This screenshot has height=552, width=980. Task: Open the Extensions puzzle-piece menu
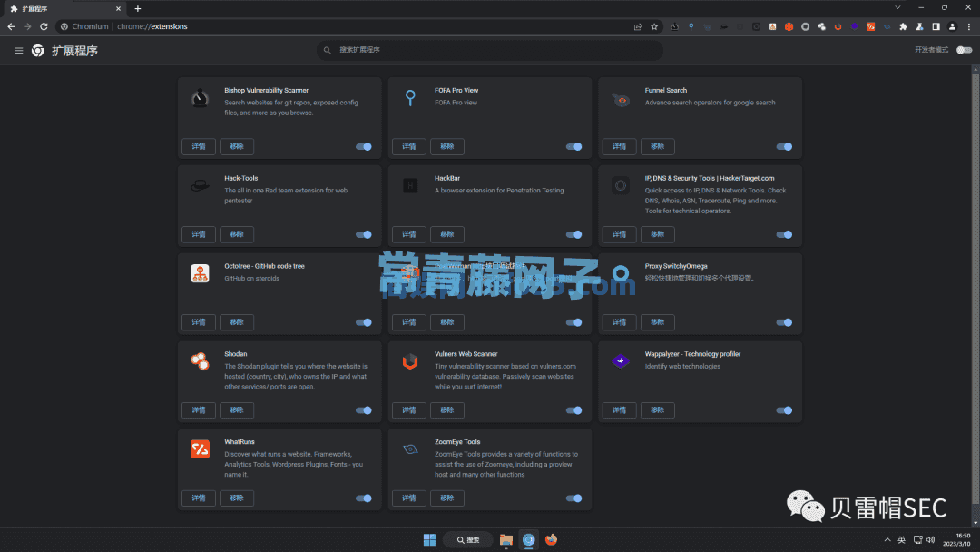pos(903,27)
